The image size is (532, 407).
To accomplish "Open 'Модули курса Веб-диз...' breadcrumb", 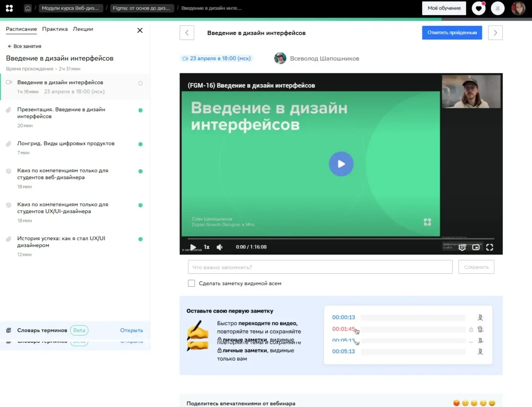I will pyautogui.click(x=70, y=8).
